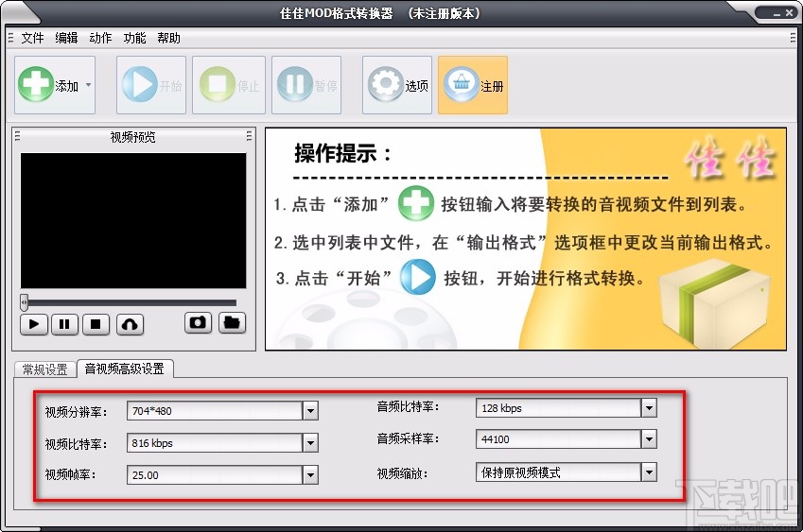This screenshot has width=803, height=532.
Task: Click the Pause (暂停) toolbar button
Action: (306, 85)
